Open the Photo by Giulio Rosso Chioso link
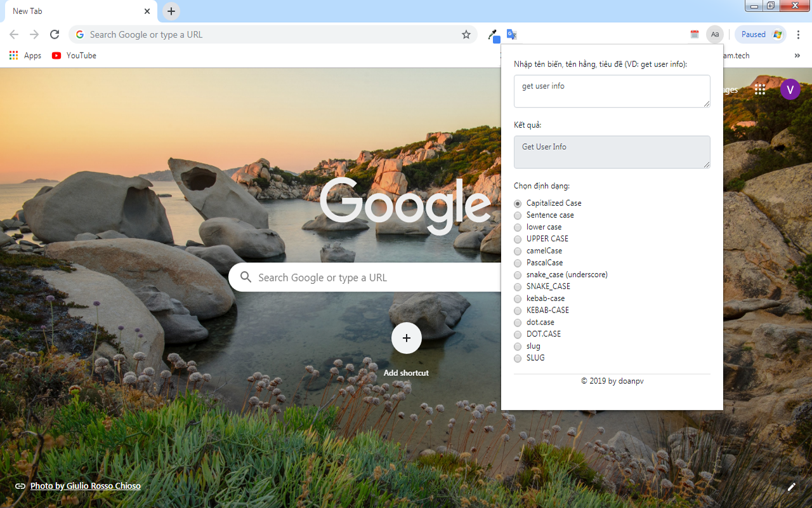Image resolution: width=812 pixels, height=508 pixels. tap(85, 486)
